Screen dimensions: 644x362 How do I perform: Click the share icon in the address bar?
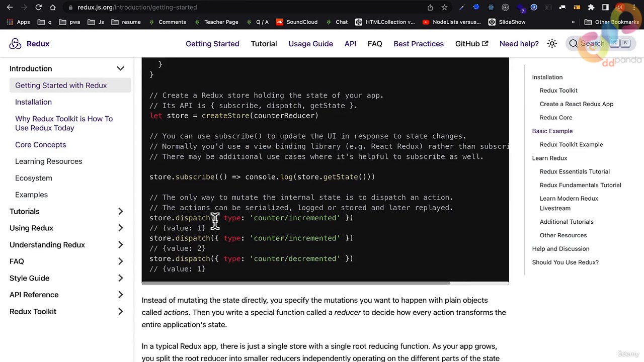click(x=430, y=8)
